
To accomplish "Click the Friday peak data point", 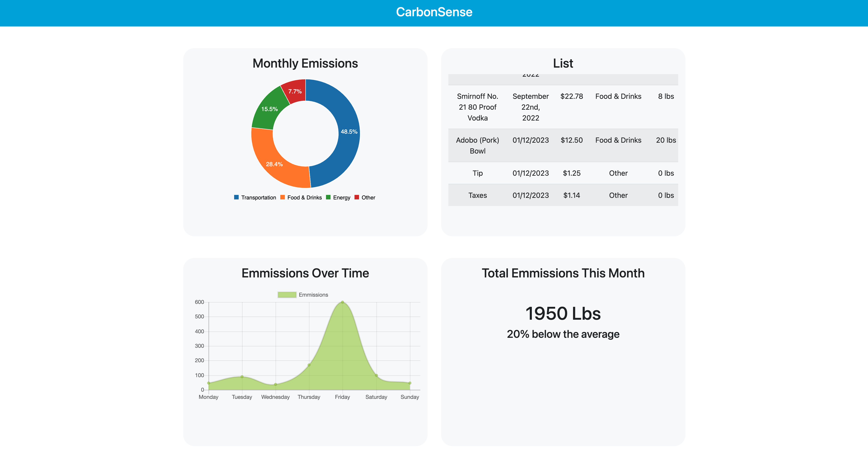I will [342, 302].
